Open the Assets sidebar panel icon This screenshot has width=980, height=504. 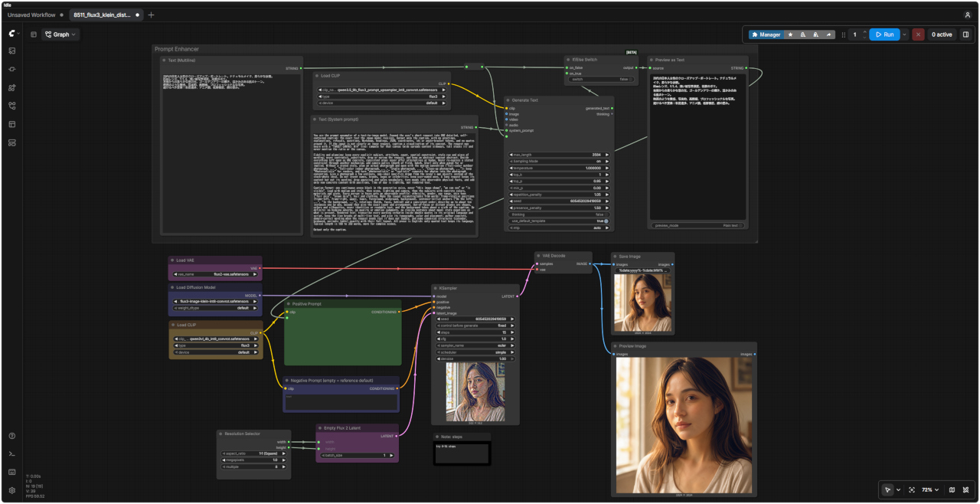12,51
